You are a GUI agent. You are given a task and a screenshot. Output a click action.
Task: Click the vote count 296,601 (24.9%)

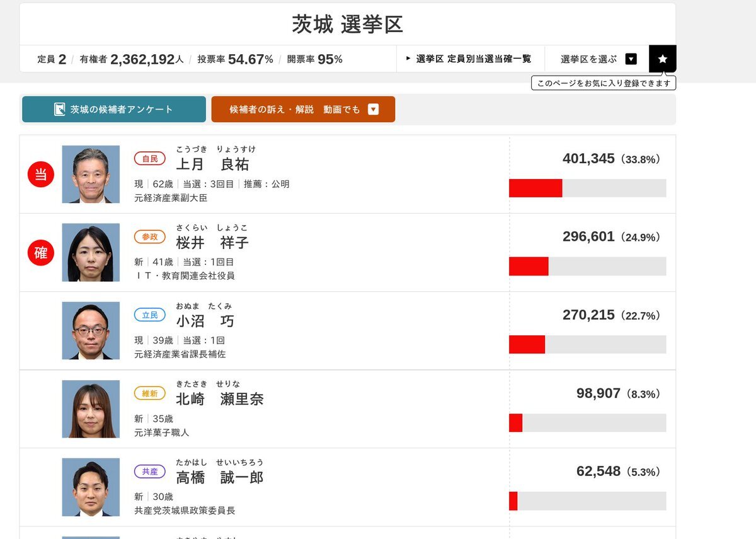tap(612, 237)
